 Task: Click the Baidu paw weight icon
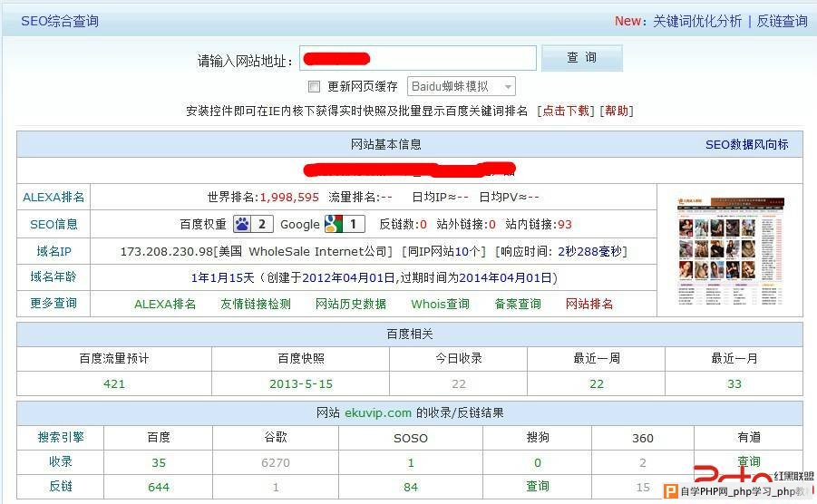pyautogui.click(x=253, y=225)
